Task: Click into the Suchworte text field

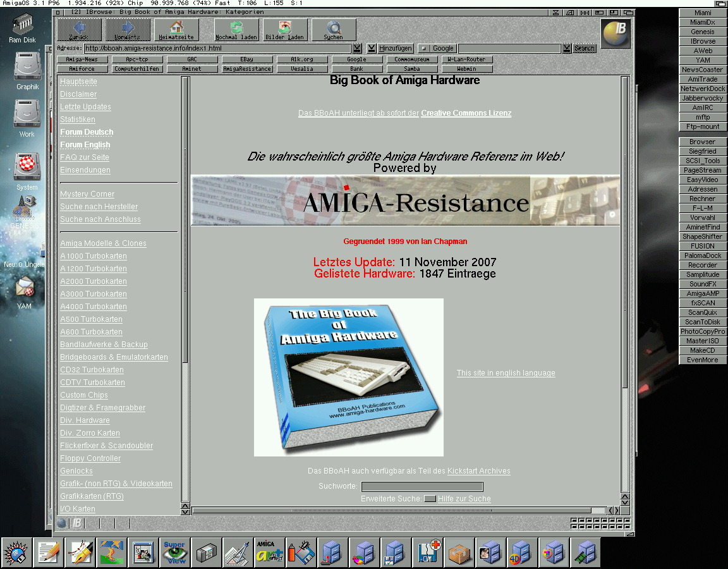Action: coord(422,486)
